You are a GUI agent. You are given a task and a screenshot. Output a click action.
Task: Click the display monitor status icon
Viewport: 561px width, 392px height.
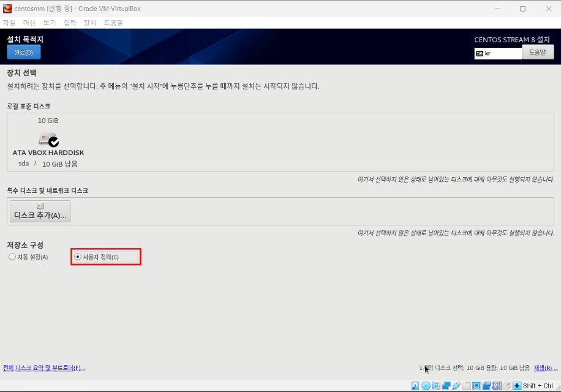pos(476,385)
